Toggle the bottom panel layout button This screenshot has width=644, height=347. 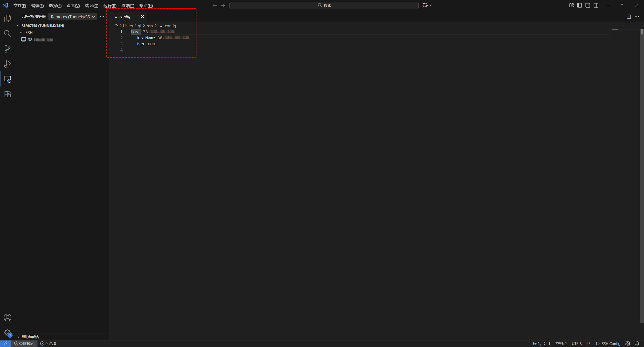point(588,5)
